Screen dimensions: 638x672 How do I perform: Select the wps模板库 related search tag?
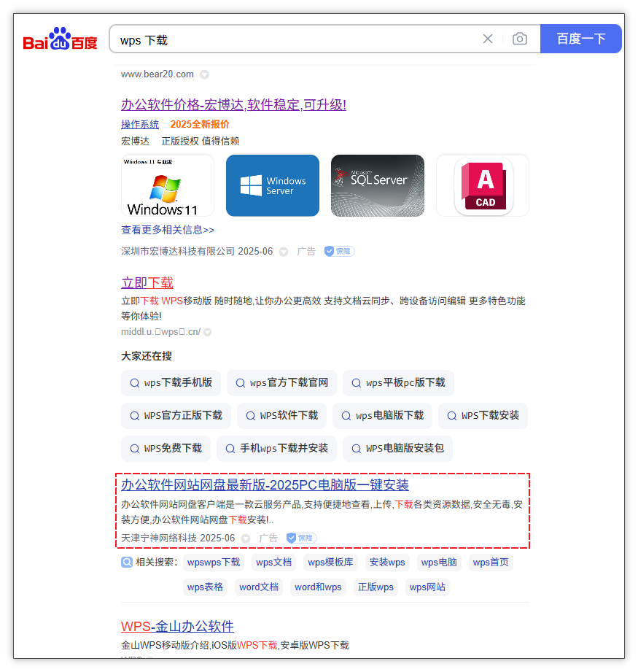(x=330, y=562)
